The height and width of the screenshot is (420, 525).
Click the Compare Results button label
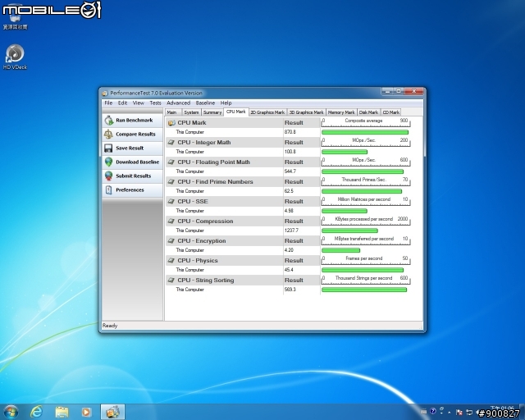pyautogui.click(x=135, y=134)
